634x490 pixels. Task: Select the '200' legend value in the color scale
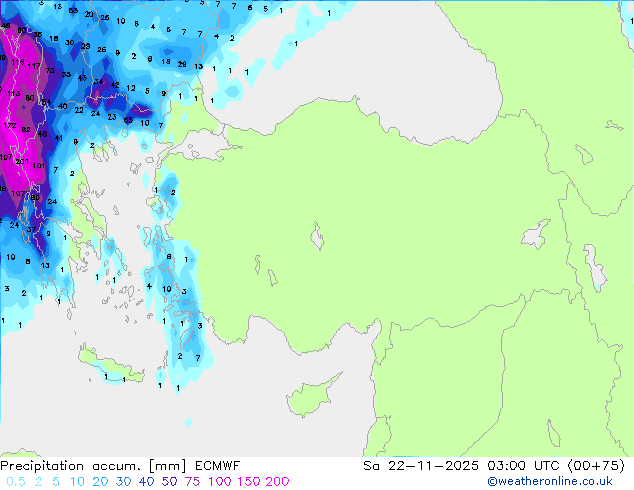277,482
